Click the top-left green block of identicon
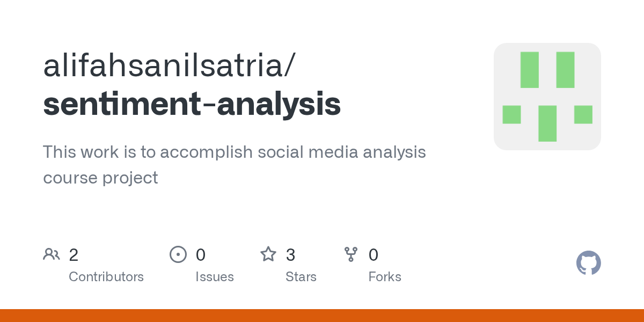The width and height of the screenshot is (644, 322). (x=530, y=70)
